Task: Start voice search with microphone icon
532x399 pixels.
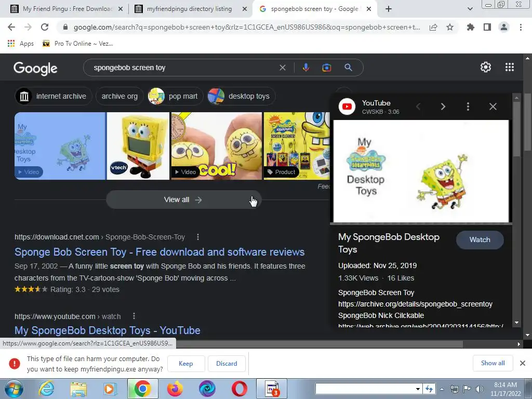Action: [x=305, y=68]
